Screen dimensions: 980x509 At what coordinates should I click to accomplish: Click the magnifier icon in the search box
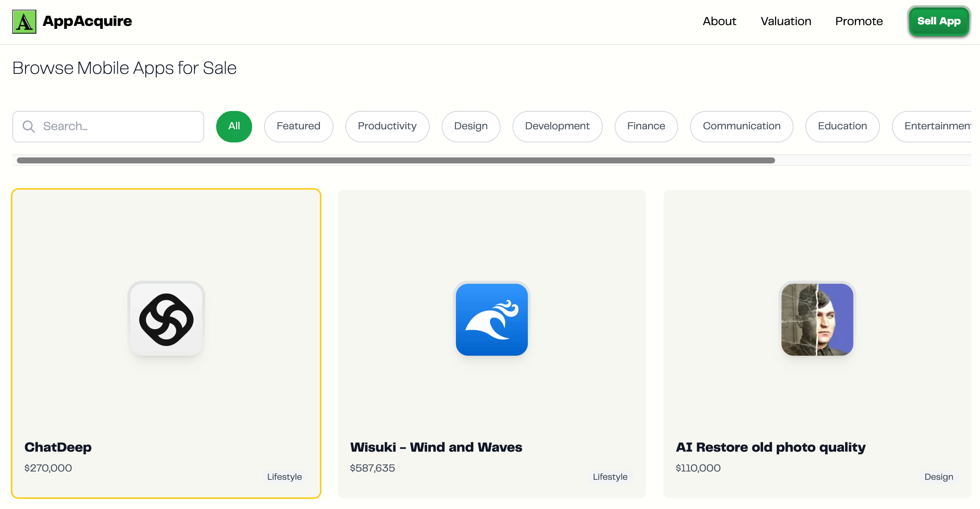[x=28, y=126]
